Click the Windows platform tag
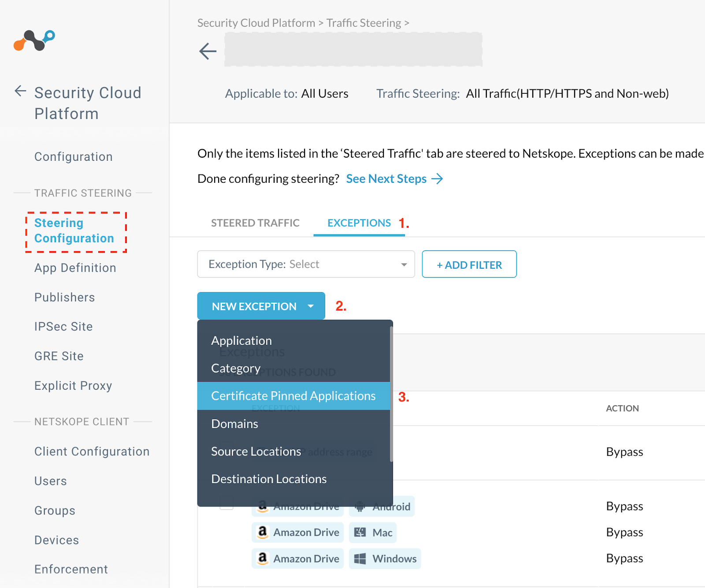 pyautogui.click(x=385, y=558)
